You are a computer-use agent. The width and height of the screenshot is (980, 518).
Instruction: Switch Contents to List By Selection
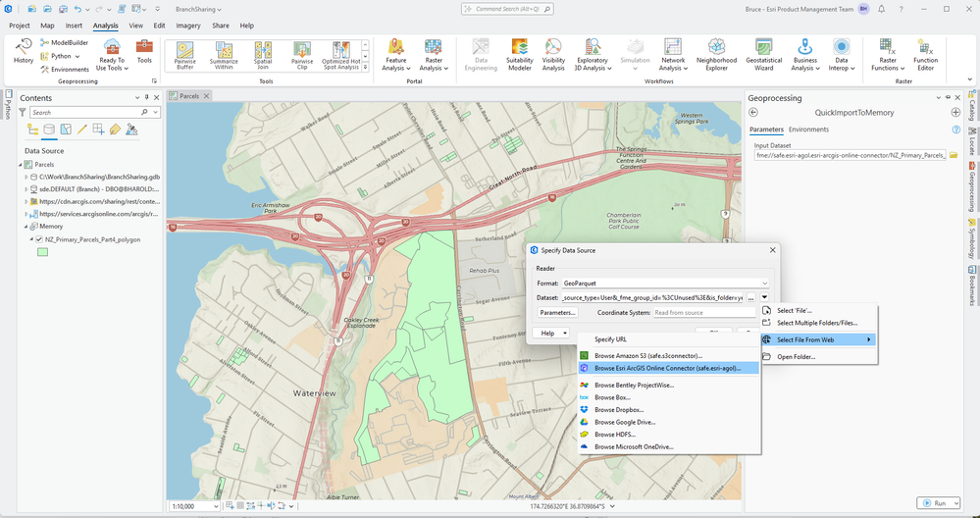(66, 129)
